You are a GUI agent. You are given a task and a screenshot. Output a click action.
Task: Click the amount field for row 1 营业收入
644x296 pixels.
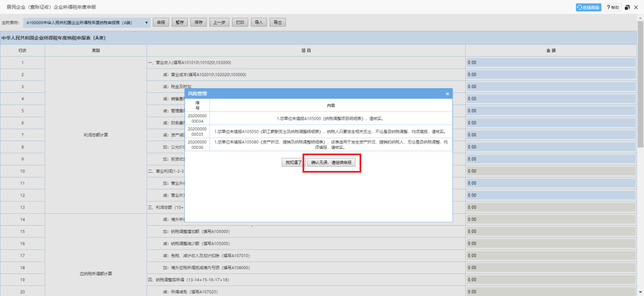pos(551,63)
